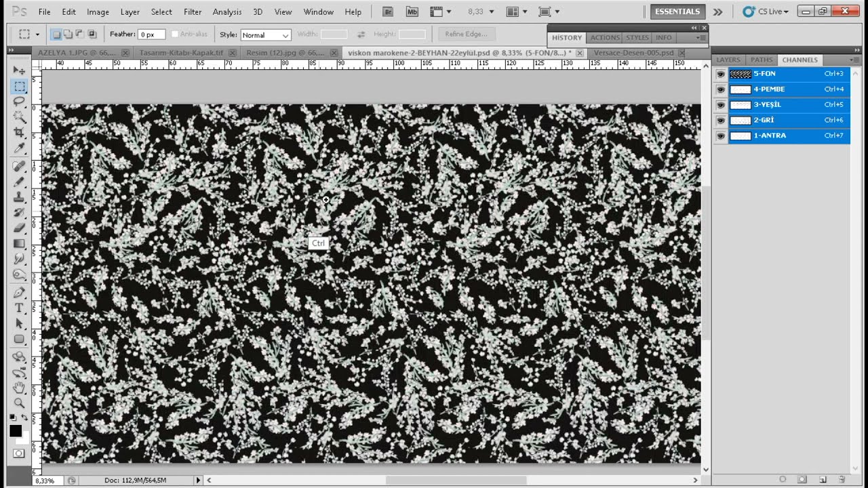Load channel as selection icon in Channels panel
This screenshot has width=868, height=488.
tap(783, 479)
